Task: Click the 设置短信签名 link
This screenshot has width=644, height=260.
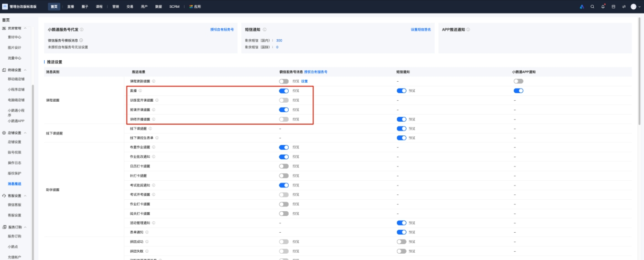Action: pos(421,30)
